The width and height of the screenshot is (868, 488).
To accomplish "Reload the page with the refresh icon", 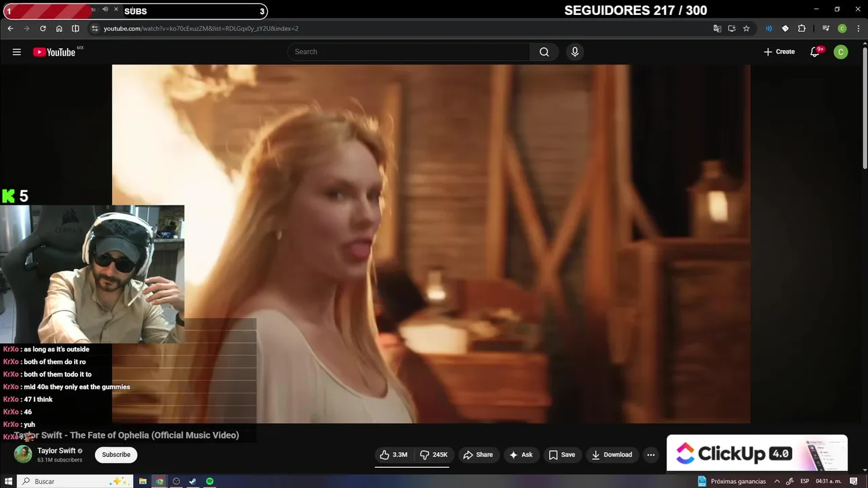I will [43, 28].
